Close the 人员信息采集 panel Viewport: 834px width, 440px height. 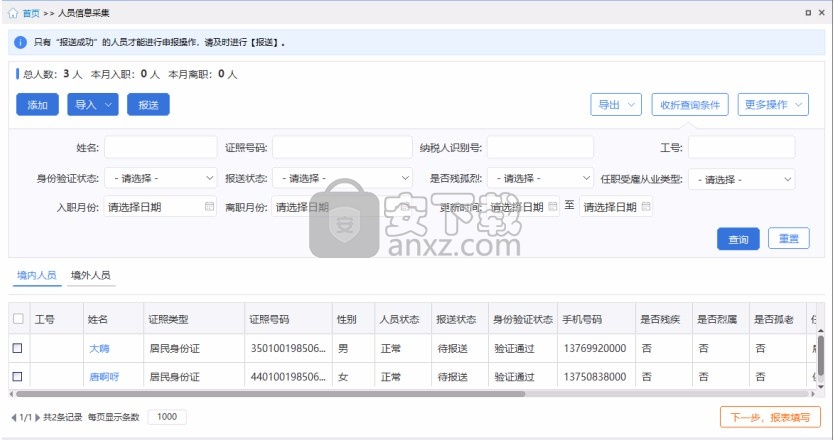[x=821, y=13]
